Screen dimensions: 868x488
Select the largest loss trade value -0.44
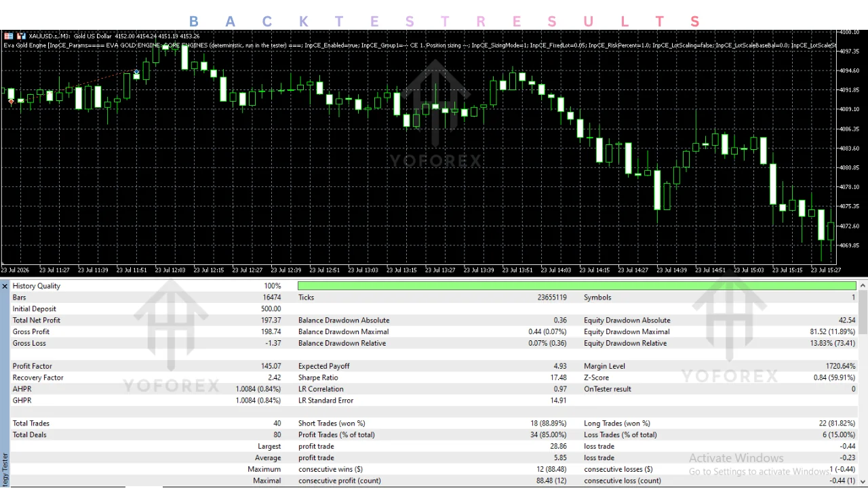(x=848, y=447)
